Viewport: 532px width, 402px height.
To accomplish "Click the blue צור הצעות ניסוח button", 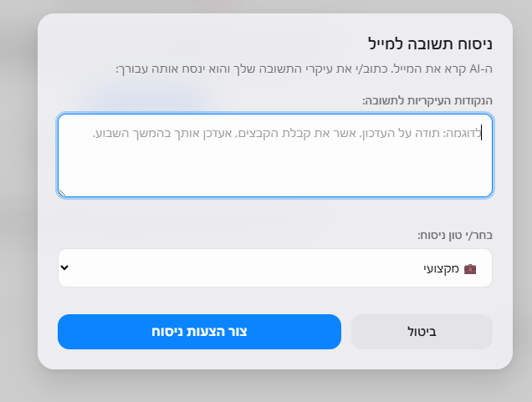I will pyautogui.click(x=199, y=332).
